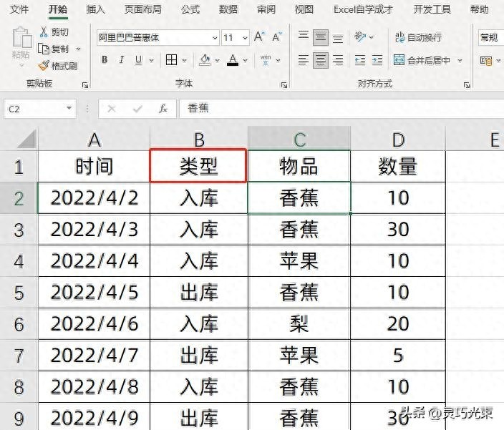Image resolution: width=504 pixels, height=430 pixels.
Task: Open the number format (常规) box
Action: coord(490,38)
